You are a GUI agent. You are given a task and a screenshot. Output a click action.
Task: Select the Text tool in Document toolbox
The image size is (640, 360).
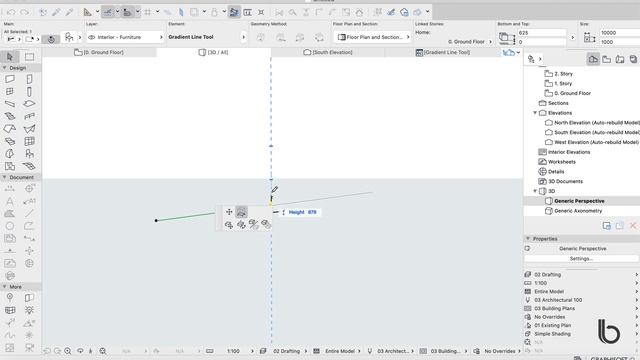10,201
